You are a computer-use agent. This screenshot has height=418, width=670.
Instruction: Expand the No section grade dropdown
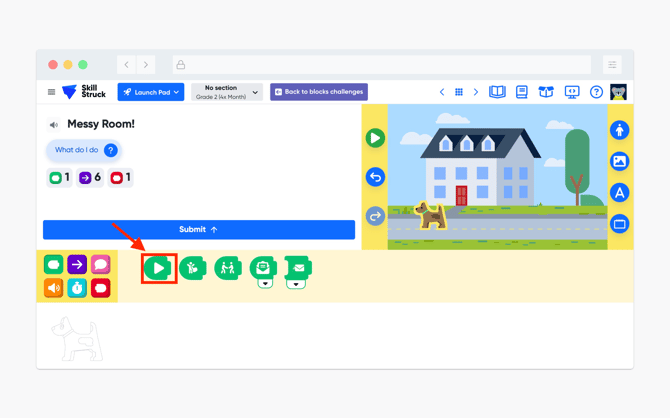pyautogui.click(x=227, y=92)
